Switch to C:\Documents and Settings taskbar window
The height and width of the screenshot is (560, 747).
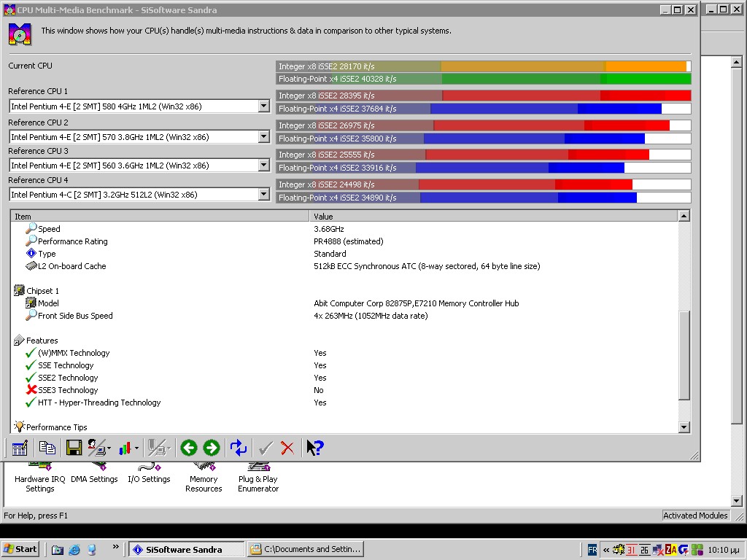point(306,549)
